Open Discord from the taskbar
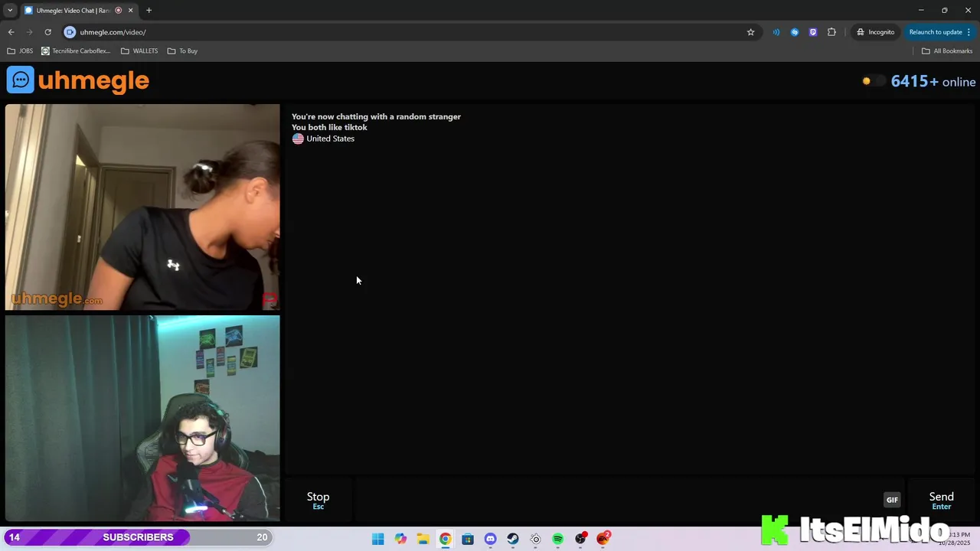Viewport: 980px width, 551px height. coord(490,539)
